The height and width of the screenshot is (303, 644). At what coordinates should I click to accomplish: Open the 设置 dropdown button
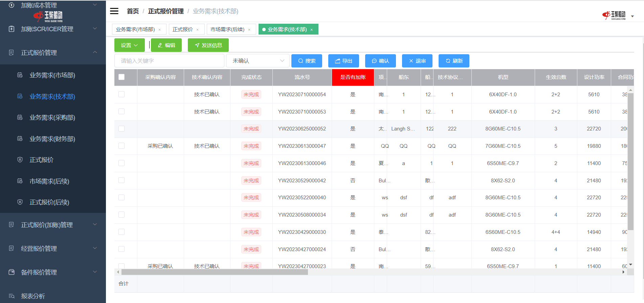[129, 45]
